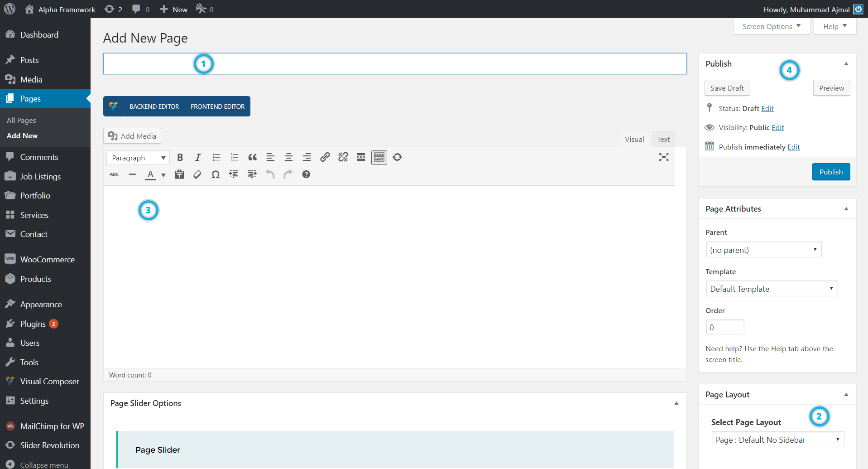Click the Clear Formatting eraser icon
The width and height of the screenshot is (868, 469).
click(197, 174)
